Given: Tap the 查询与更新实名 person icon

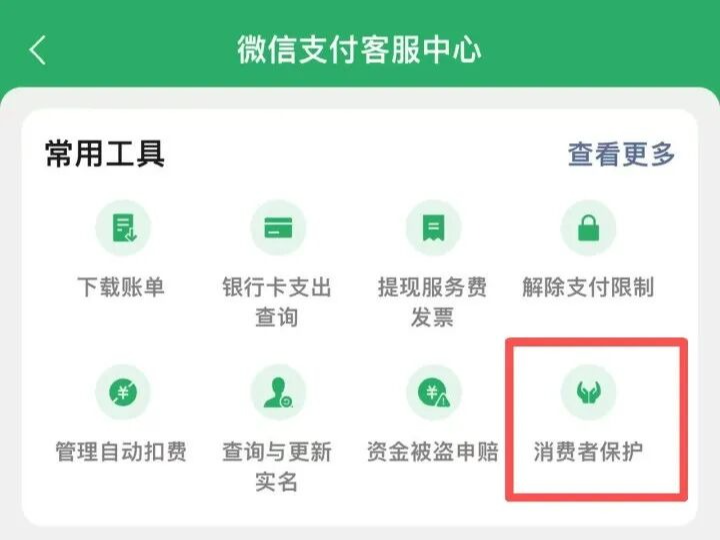Looking at the screenshot, I should click(278, 392).
